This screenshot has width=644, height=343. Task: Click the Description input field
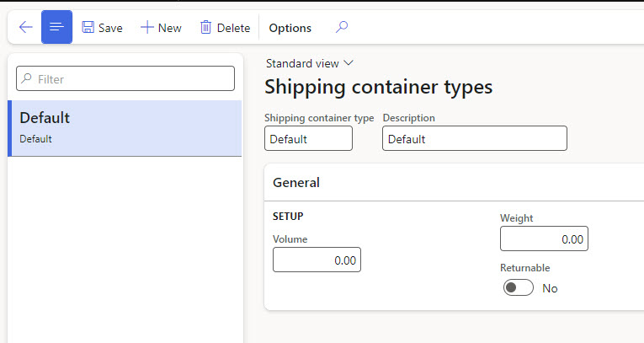474,139
